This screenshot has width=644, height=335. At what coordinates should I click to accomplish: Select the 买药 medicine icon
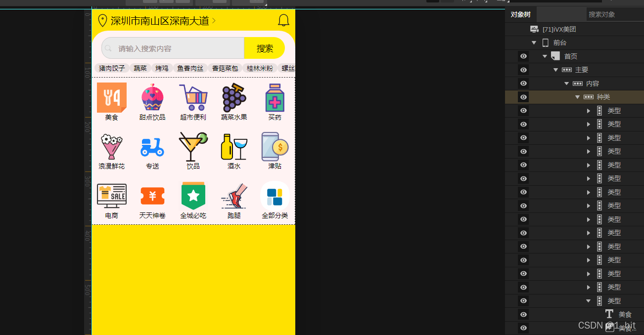pos(275,98)
